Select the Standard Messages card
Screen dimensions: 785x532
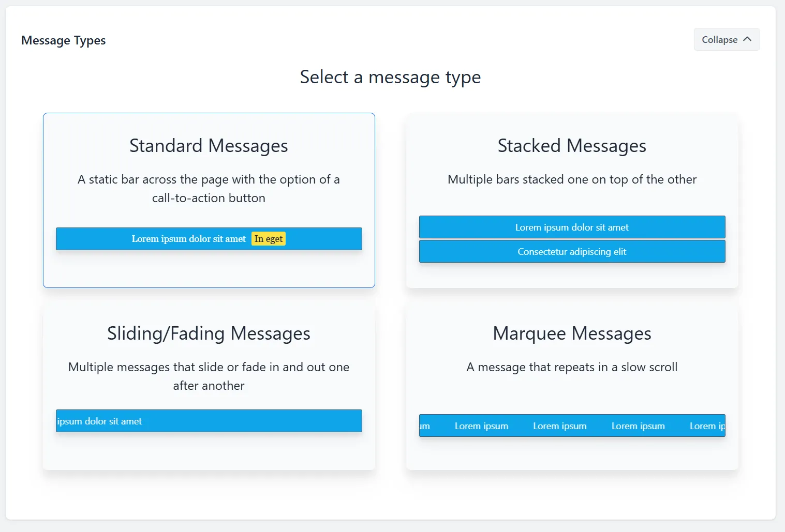[x=209, y=200]
